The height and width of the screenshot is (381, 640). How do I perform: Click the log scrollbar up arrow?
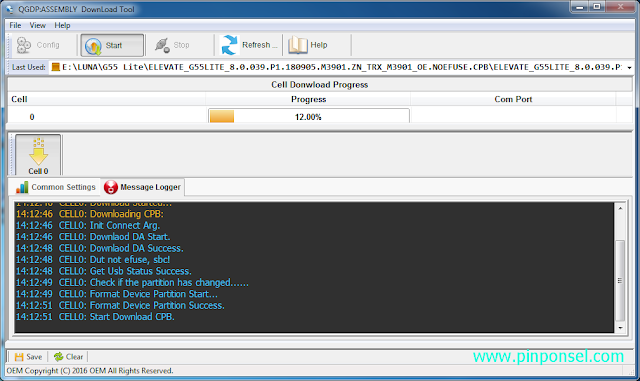620,208
